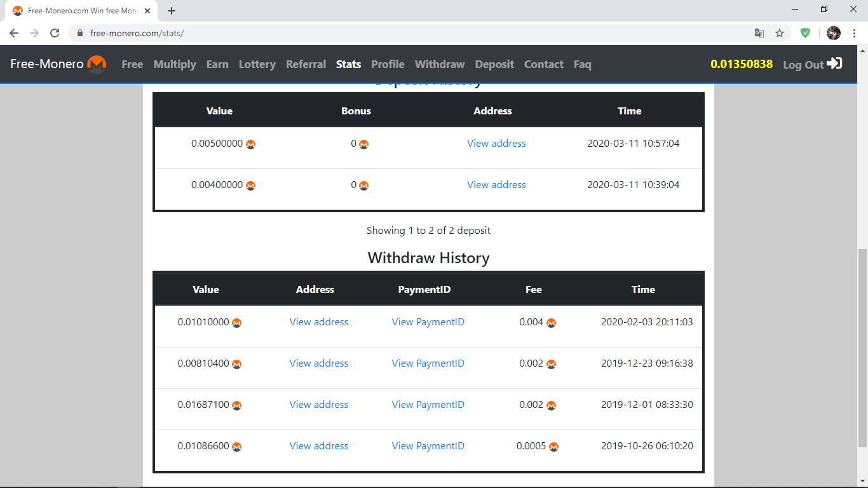Open the Faq page

point(583,64)
